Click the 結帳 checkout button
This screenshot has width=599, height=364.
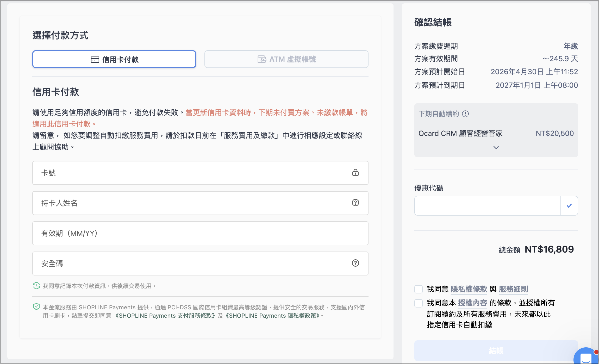point(496,350)
